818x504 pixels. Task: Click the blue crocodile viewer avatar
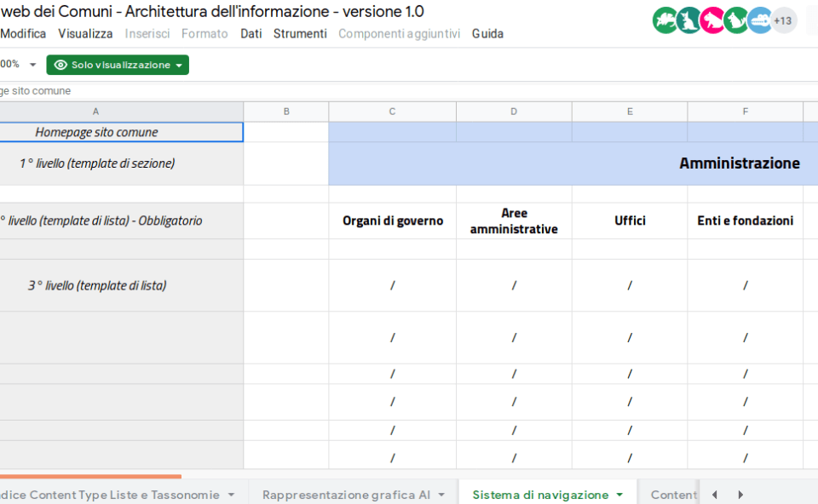(x=759, y=20)
